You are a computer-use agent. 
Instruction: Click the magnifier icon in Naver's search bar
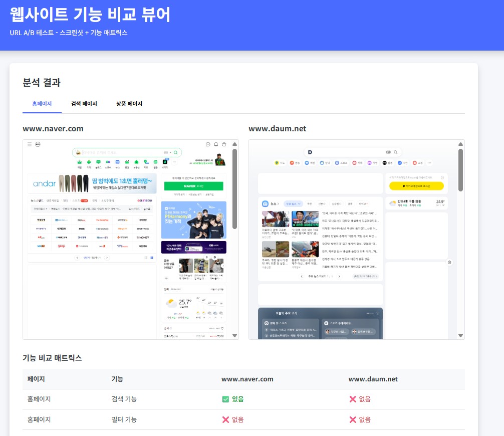[176, 153]
